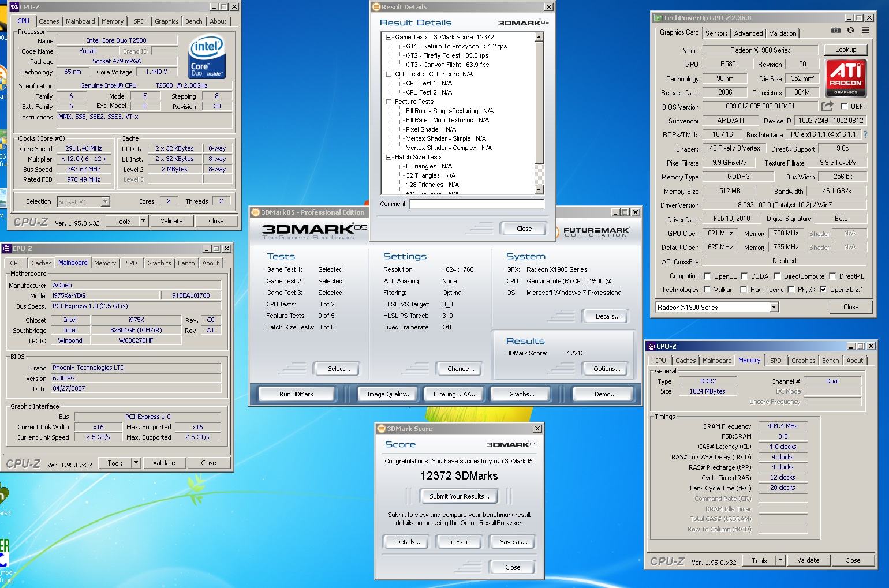The image size is (889, 588).
Task: Click the Result Details vertical scrollbar track
Action: [539, 173]
